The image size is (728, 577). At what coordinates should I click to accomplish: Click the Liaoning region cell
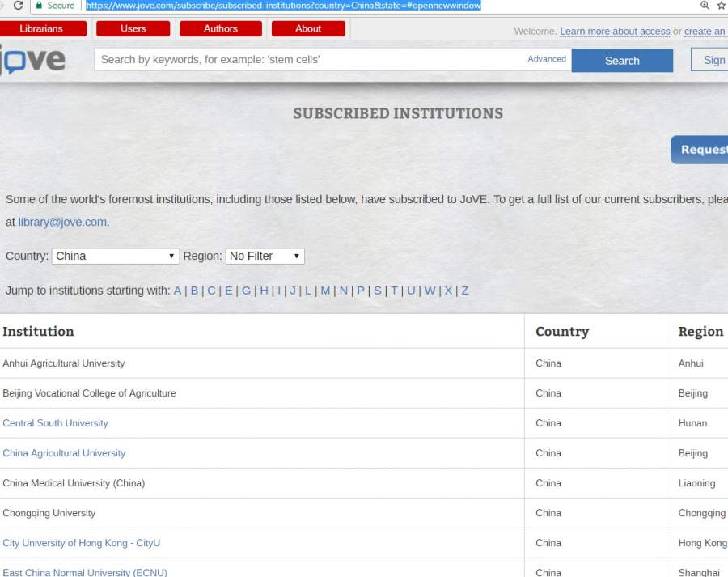(x=696, y=483)
